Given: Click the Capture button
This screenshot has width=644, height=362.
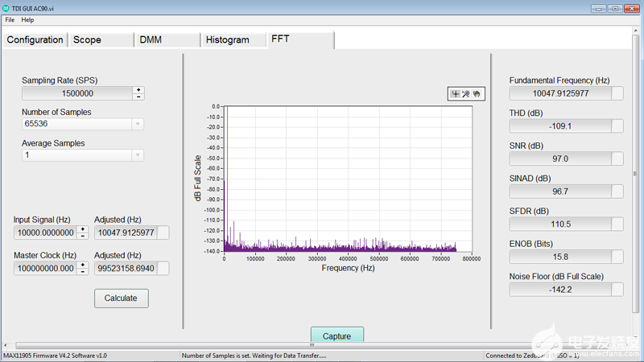Looking at the screenshot, I should (336, 335).
